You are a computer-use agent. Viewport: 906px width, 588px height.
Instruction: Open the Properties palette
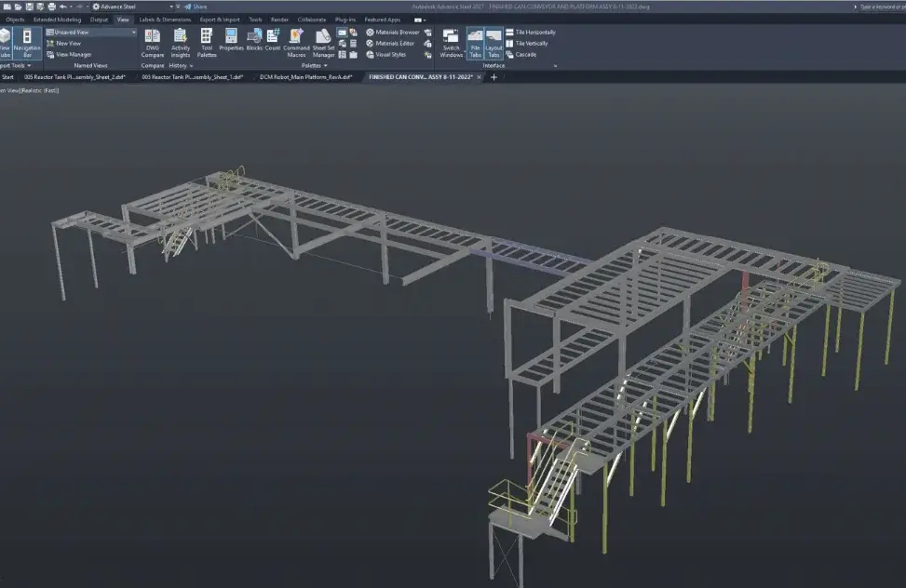pos(231,40)
